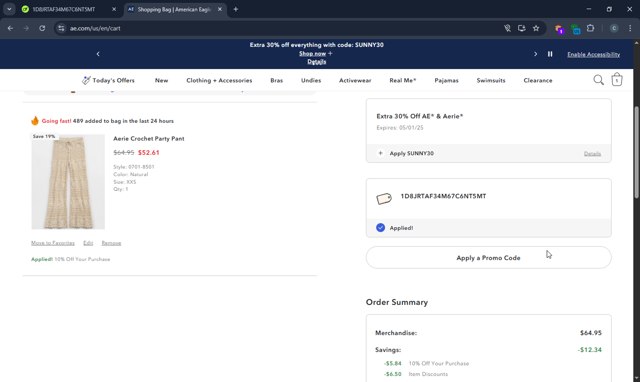View site information icon in the address bar

point(61,28)
